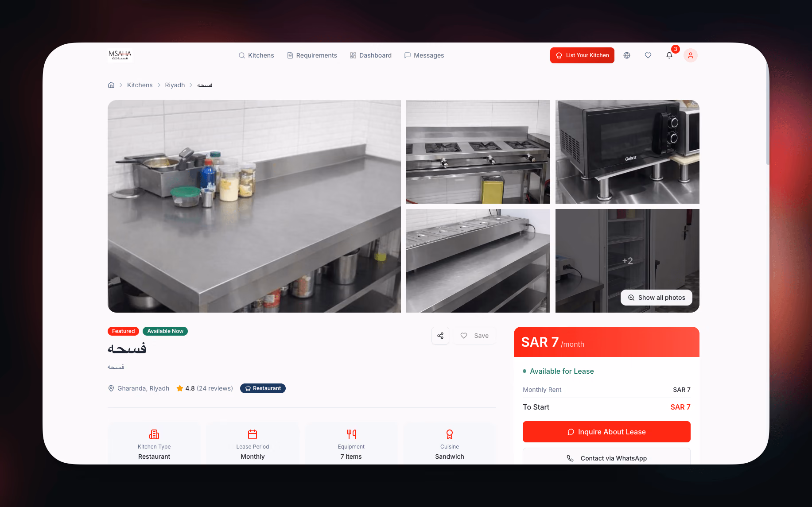Save this kitchen listing
This screenshot has height=507, width=812.
(x=474, y=336)
